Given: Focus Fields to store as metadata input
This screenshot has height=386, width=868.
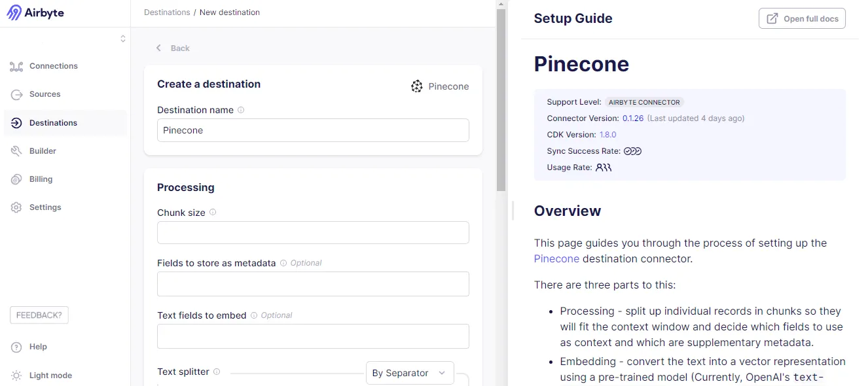Looking at the screenshot, I should pos(313,284).
